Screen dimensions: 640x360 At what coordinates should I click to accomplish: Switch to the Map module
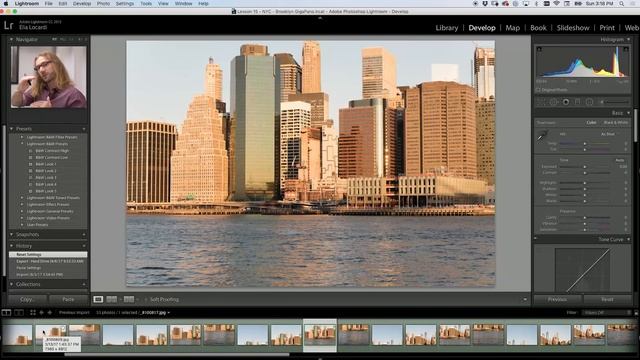pyautogui.click(x=513, y=28)
